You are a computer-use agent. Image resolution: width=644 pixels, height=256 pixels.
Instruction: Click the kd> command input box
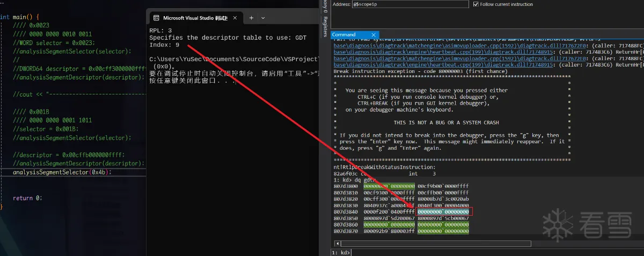(x=497, y=252)
